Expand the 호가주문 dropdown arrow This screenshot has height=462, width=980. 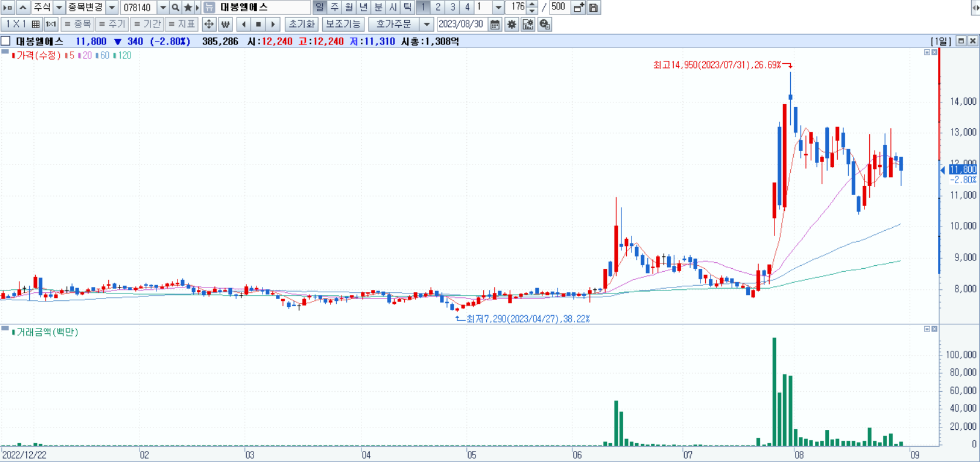tap(427, 24)
